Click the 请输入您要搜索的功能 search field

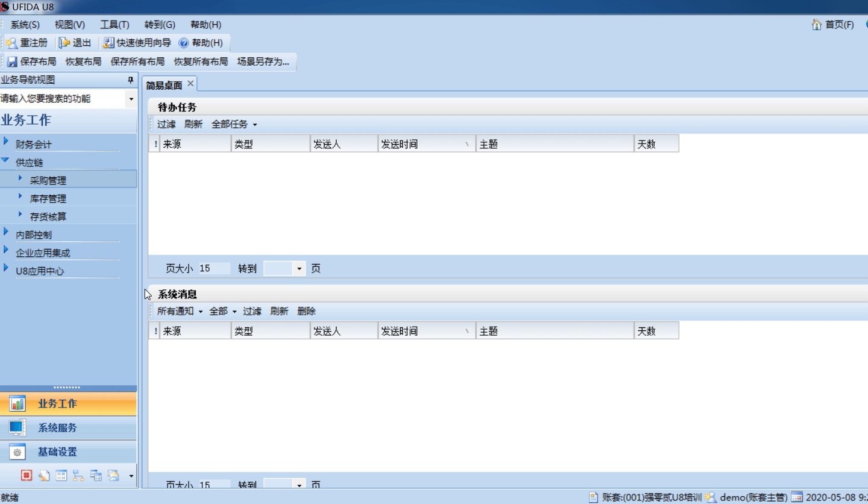(63, 99)
